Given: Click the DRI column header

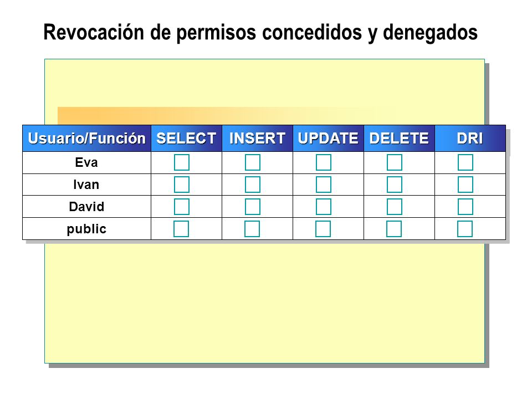Looking at the screenshot, I should [470, 138].
